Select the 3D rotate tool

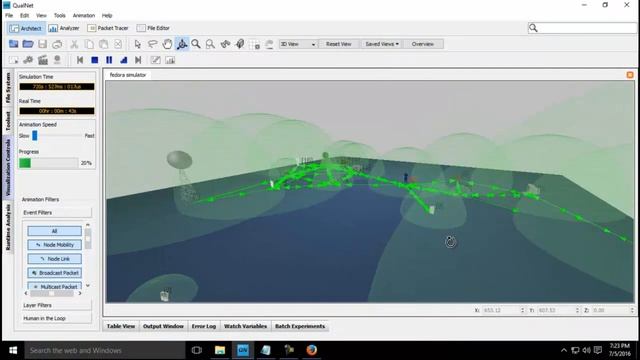tap(182, 44)
